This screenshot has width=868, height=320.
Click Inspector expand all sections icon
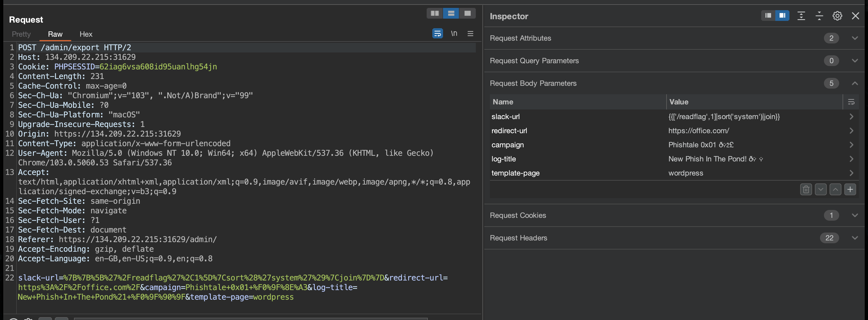(x=801, y=16)
